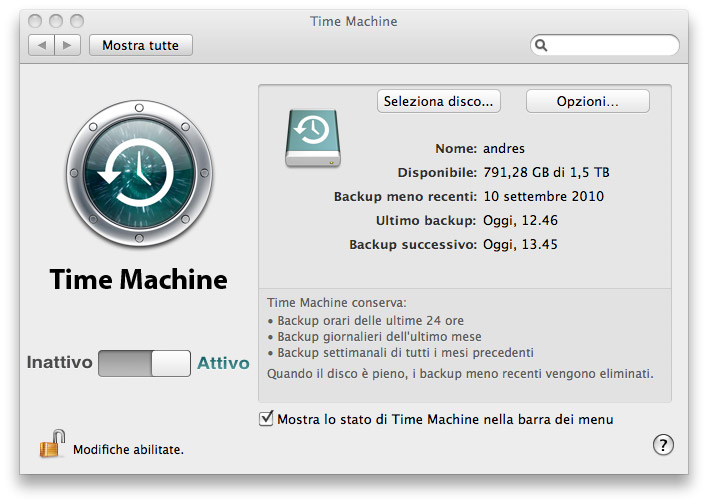Click the large Time Machine clock icon
Image resolution: width=708 pixels, height=504 pixels.
coord(140,173)
